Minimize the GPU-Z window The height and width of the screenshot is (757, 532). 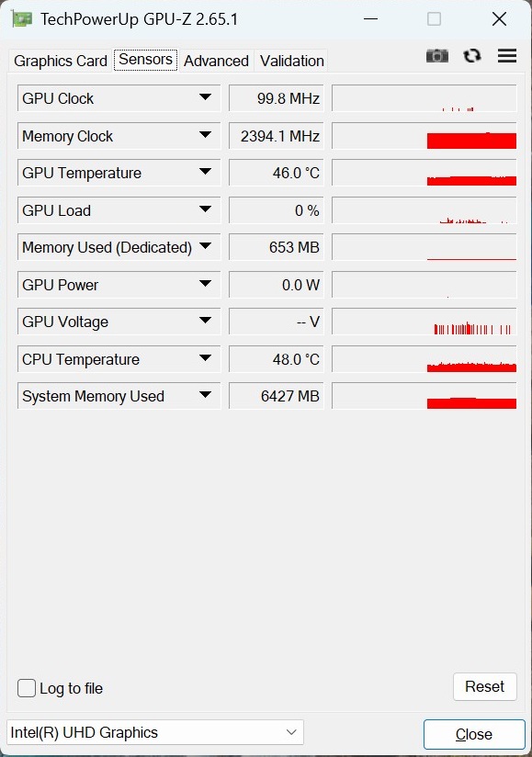(371, 19)
